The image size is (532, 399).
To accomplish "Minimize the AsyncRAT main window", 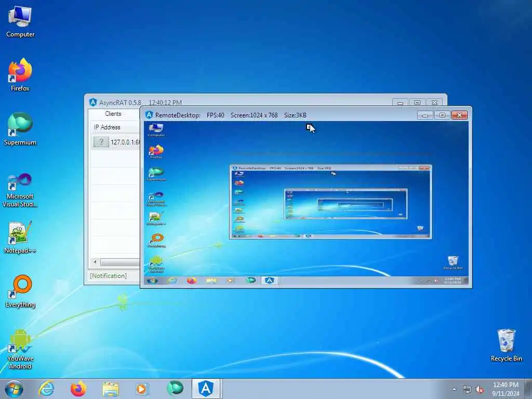I will click(x=401, y=102).
